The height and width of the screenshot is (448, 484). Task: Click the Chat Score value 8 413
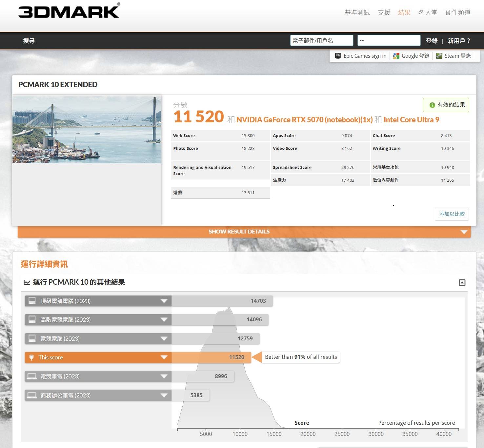[446, 135]
